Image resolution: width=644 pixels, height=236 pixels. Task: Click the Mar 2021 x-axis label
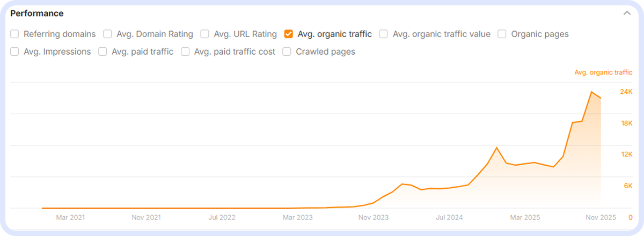pyautogui.click(x=70, y=218)
